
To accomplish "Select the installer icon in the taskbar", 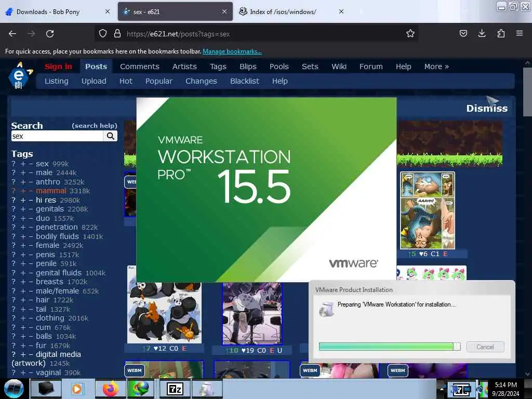I will [x=207, y=389].
